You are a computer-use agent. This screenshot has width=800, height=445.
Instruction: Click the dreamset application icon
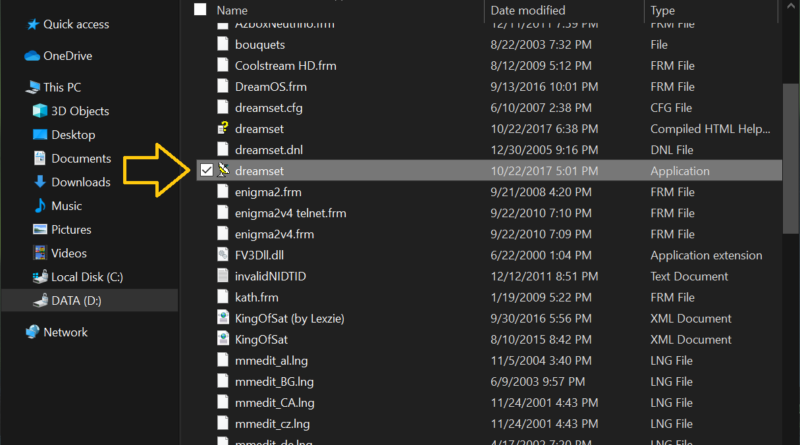pyautogui.click(x=224, y=171)
